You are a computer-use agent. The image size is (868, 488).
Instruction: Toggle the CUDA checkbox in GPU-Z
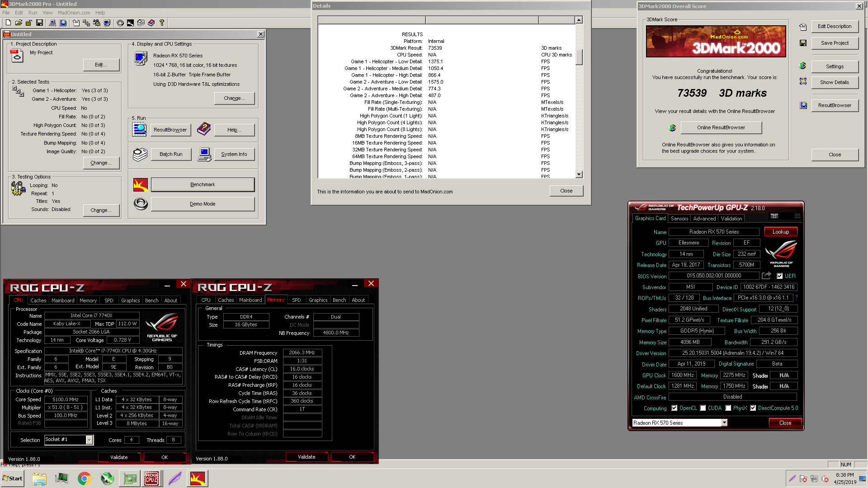pos(703,408)
